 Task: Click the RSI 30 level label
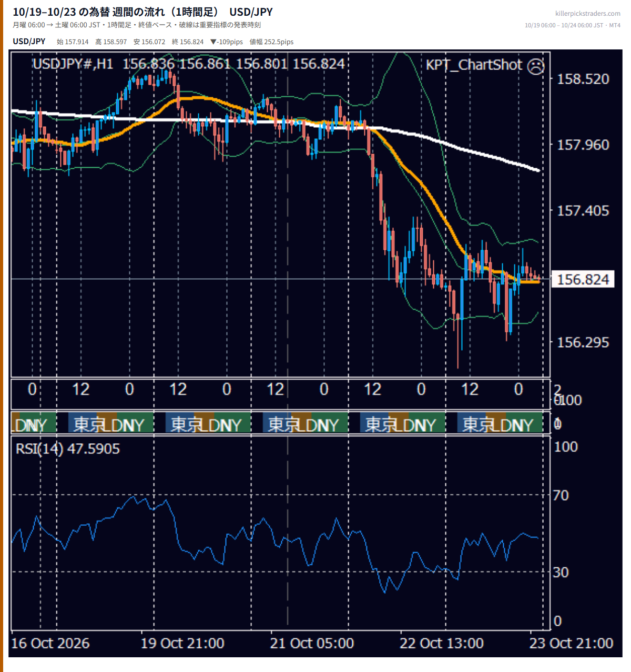pos(561,572)
